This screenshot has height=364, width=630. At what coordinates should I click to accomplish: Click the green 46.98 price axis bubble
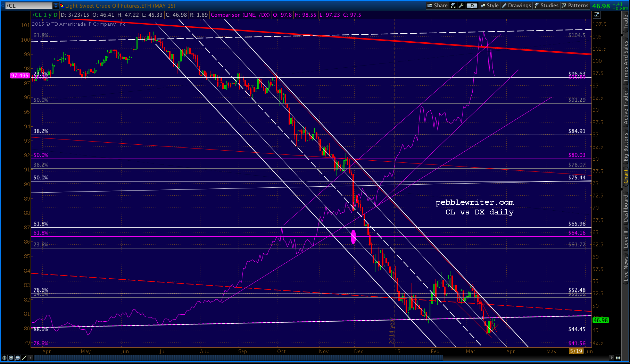click(600, 320)
